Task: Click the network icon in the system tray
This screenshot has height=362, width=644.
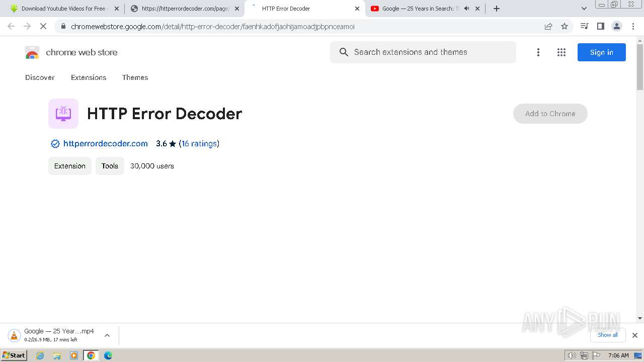Action: [584, 355]
